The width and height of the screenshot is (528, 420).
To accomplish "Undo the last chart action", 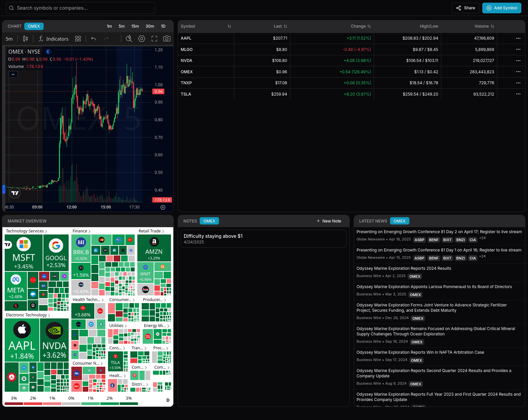I will pyautogui.click(x=94, y=39).
